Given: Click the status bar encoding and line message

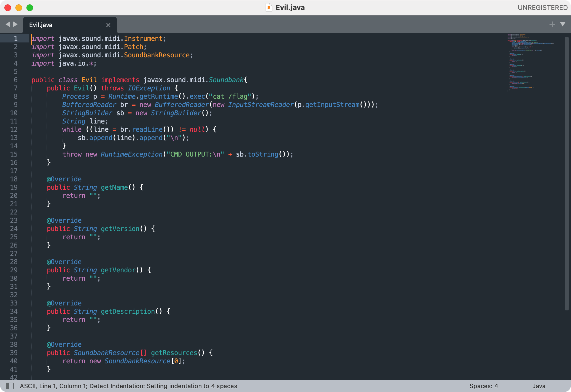Looking at the screenshot, I should [x=128, y=386].
